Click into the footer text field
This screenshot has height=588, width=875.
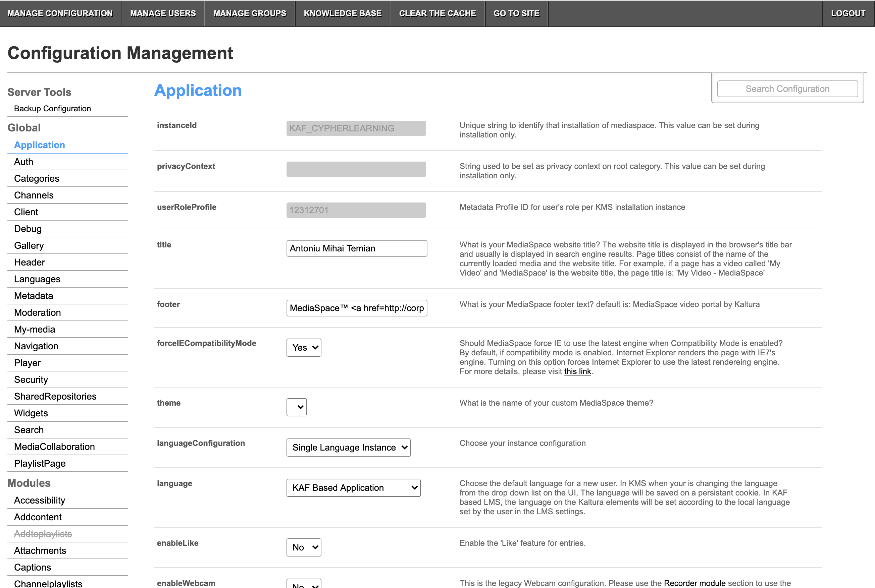(356, 308)
